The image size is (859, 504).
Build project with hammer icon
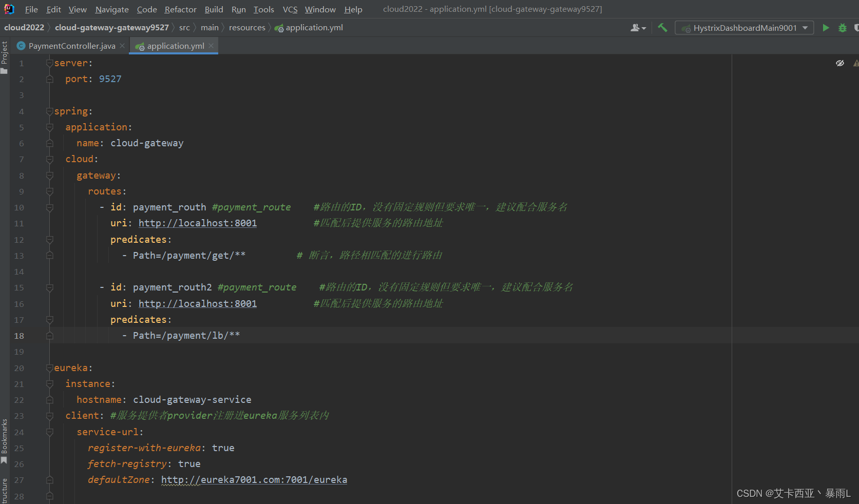662,28
